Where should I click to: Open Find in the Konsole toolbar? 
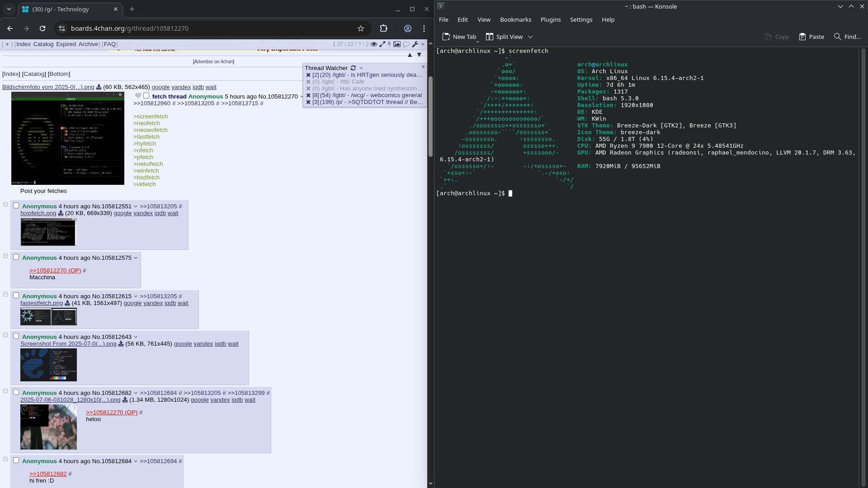(x=847, y=37)
